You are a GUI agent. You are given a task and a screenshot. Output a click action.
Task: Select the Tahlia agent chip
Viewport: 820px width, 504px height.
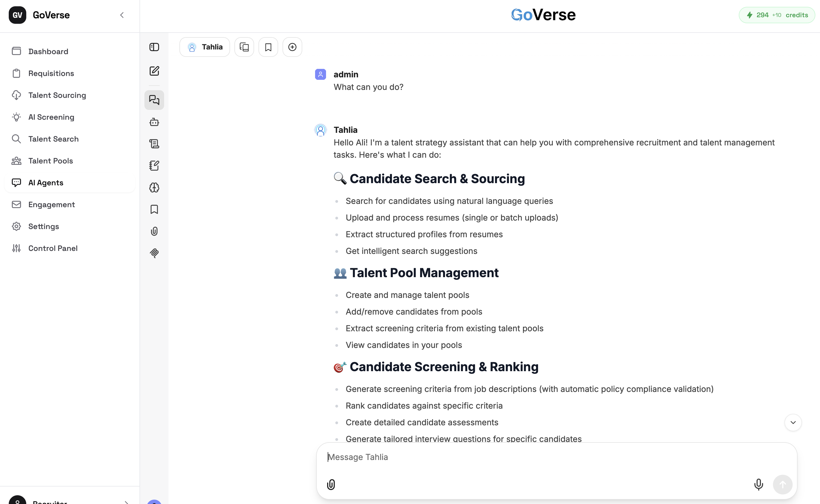pos(205,47)
